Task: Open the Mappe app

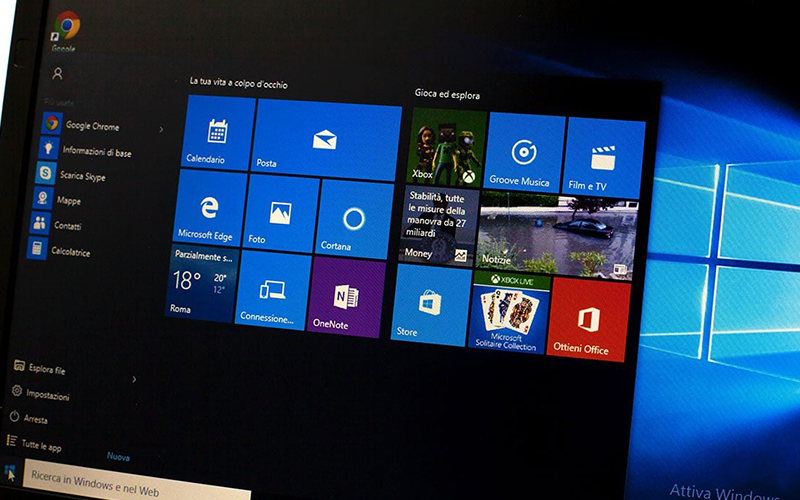Action: (57, 199)
